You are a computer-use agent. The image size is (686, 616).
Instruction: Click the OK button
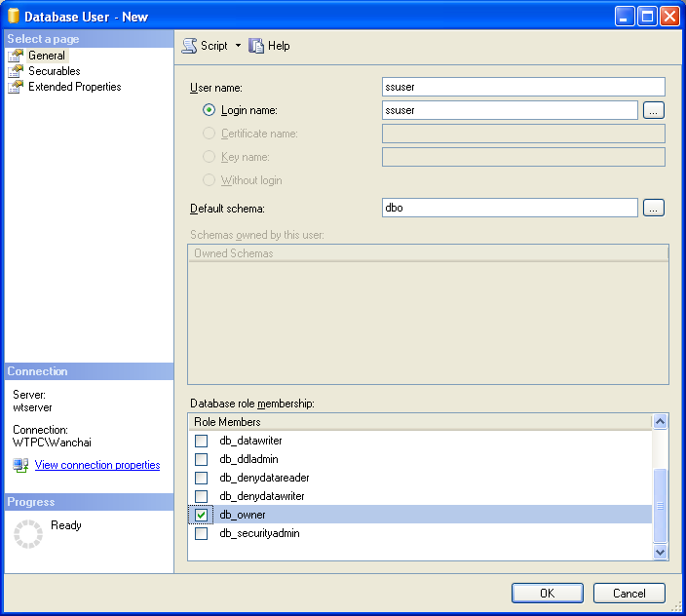(548, 594)
